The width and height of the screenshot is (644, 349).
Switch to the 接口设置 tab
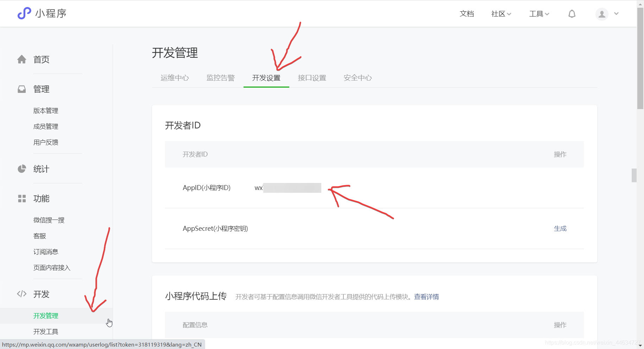pos(312,78)
